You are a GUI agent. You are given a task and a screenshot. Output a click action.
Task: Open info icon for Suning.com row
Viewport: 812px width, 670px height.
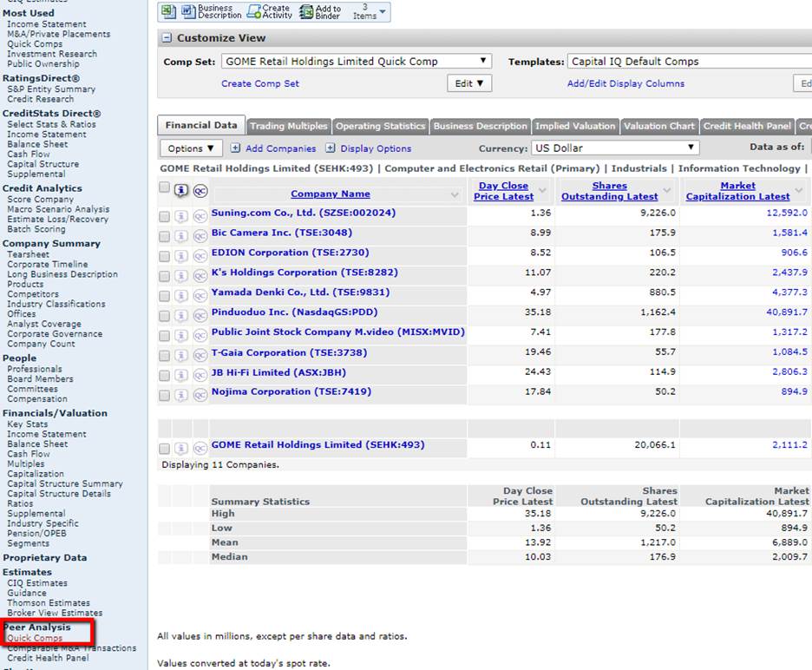coord(180,217)
